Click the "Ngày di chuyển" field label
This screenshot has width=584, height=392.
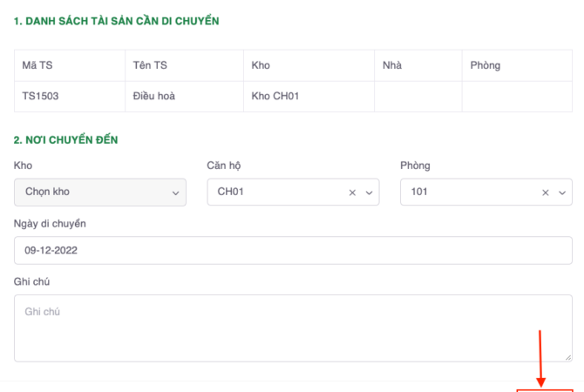pos(50,224)
